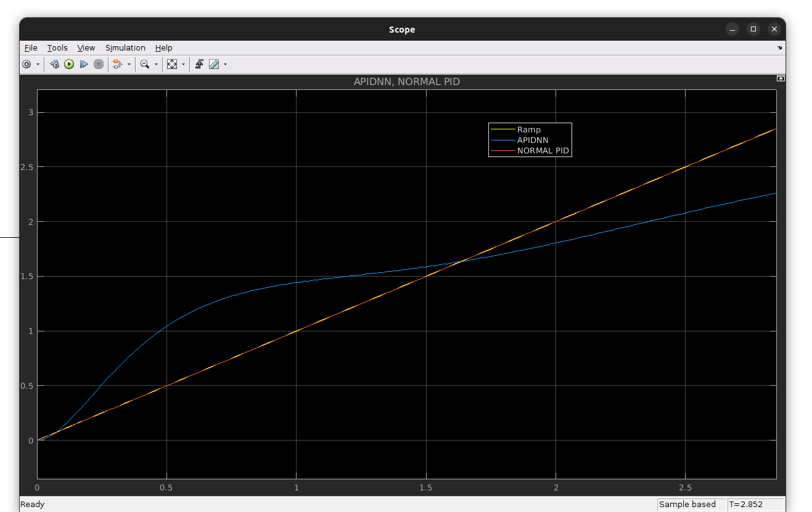The width and height of the screenshot is (812, 512).
Task: Click the Sample based status field
Action: click(692, 504)
